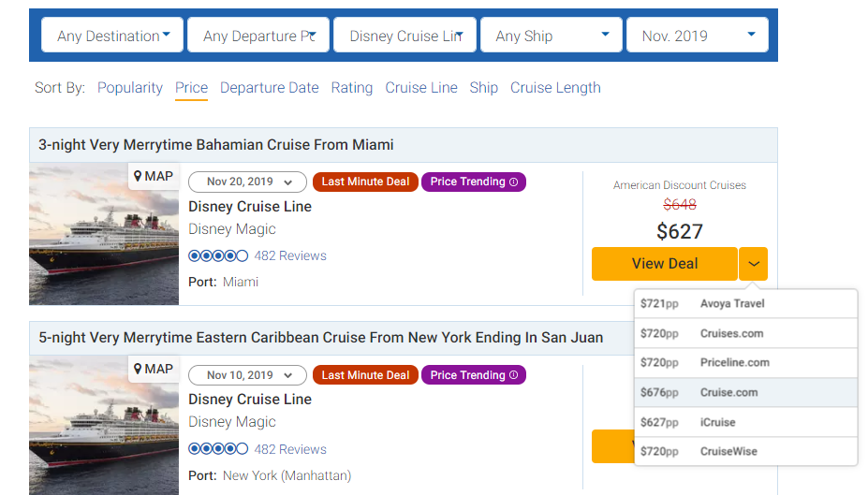Click Price Trending info icon on New York cruise
Viewport: 868px width, 495px height.
pyautogui.click(x=514, y=375)
